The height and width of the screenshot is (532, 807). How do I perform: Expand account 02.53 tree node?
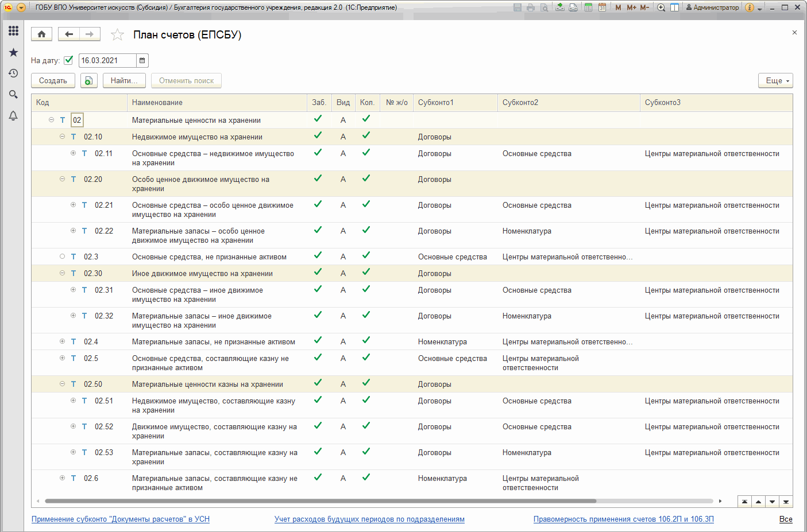[73, 452]
